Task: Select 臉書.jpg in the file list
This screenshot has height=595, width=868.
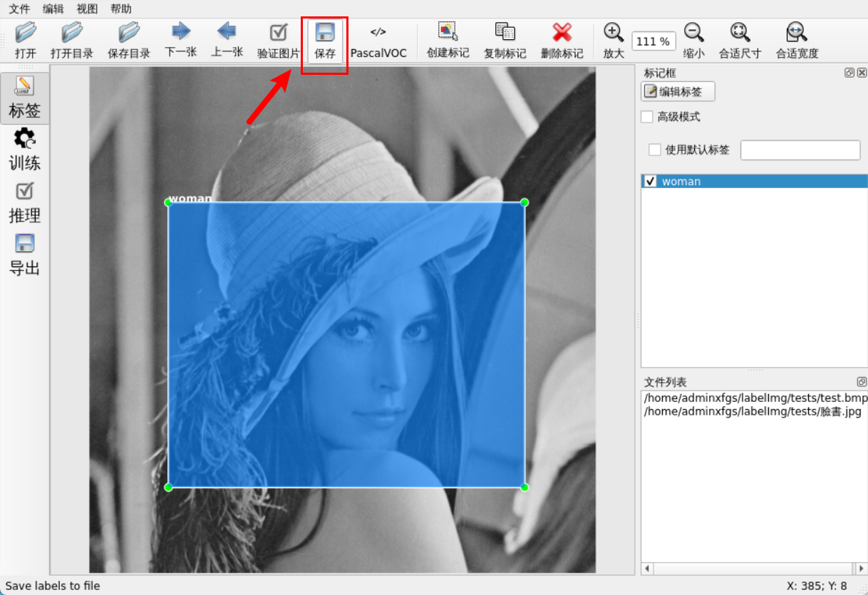Action: tap(755, 411)
